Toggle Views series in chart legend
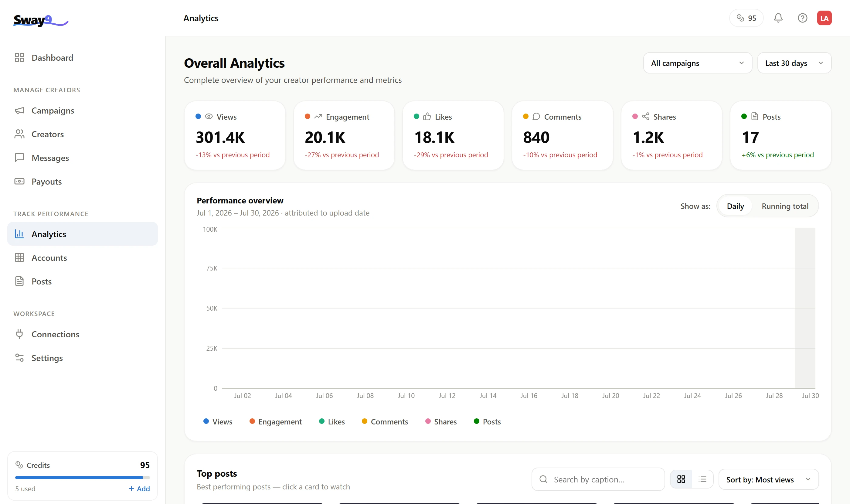The image size is (850, 504). (218, 421)
